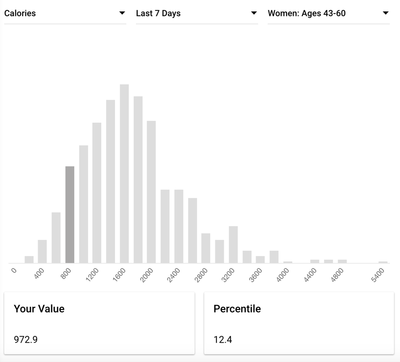The width and height of the screenshot is (400, 362).
Task: Click the 1600 axis label
Action: tap(119, 275)
